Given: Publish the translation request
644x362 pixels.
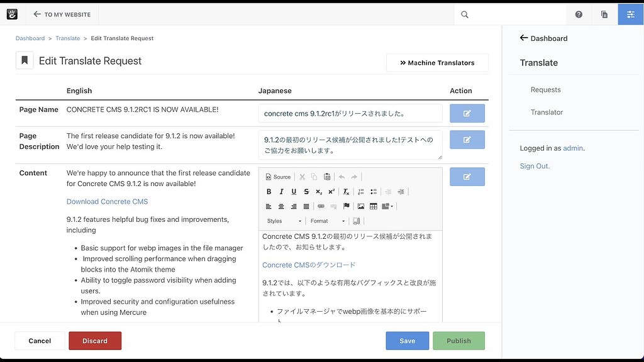Looking at the screenshot, I should 459,340.
